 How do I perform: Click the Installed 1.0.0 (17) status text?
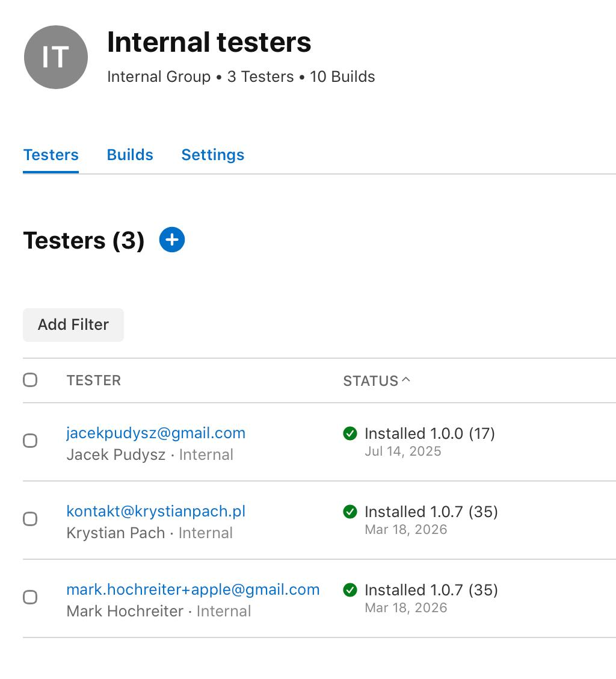pos(430,433)
